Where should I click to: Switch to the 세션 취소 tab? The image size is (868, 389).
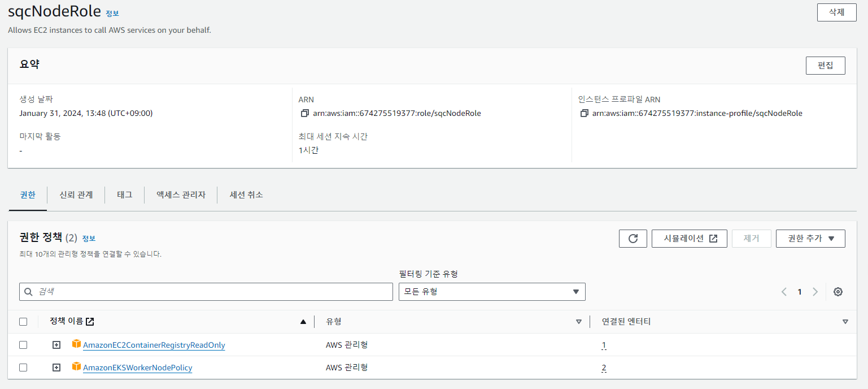pyautogui.click(x=246, y=195)
